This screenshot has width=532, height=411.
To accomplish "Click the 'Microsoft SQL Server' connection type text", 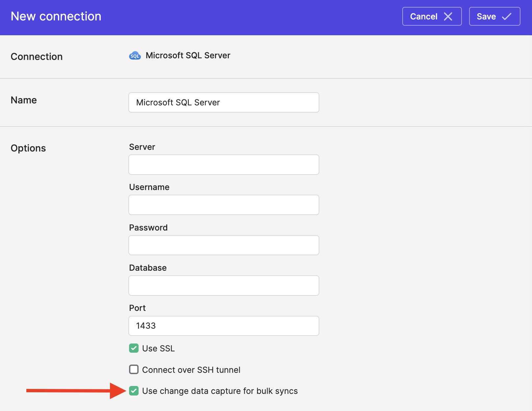I will [x=188, y=55].
